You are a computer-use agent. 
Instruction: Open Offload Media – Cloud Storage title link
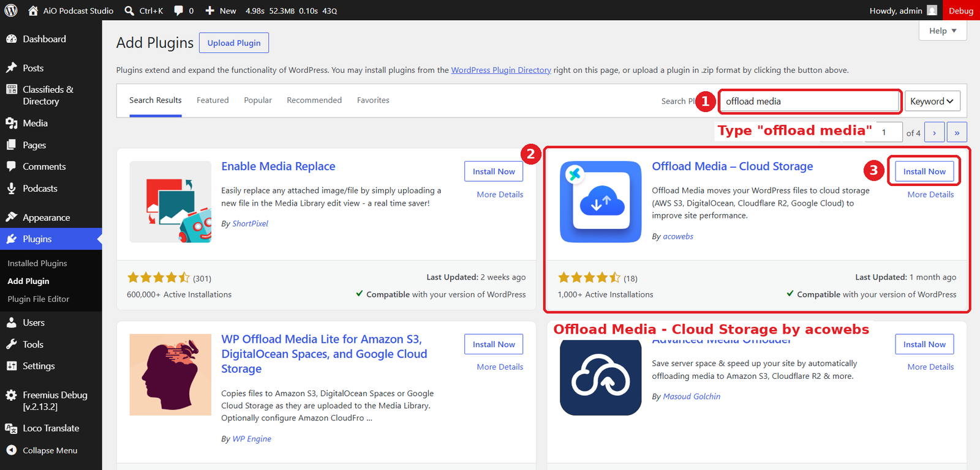pos(733,166)
